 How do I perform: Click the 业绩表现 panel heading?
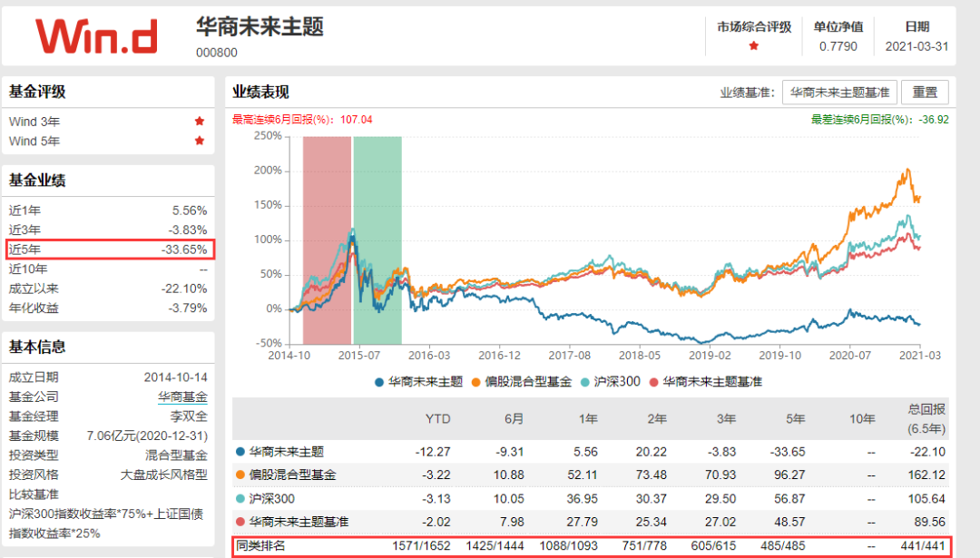(260, 93)
